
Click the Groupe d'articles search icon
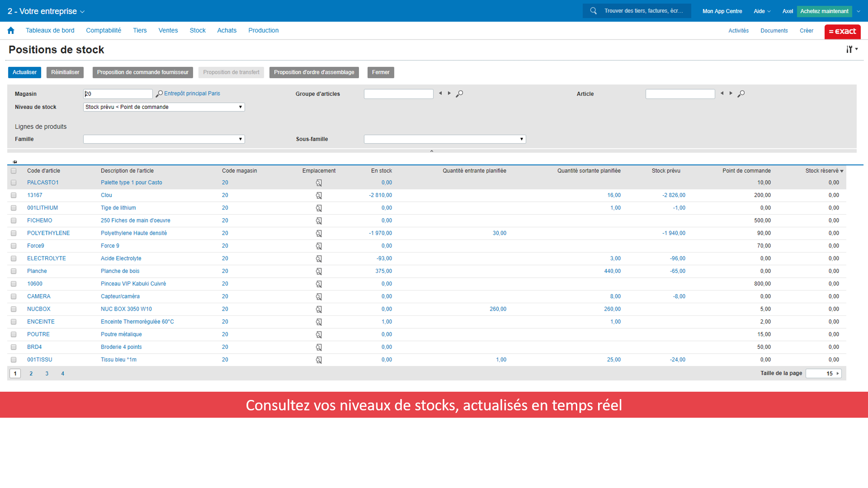click(x=460, y=94)
